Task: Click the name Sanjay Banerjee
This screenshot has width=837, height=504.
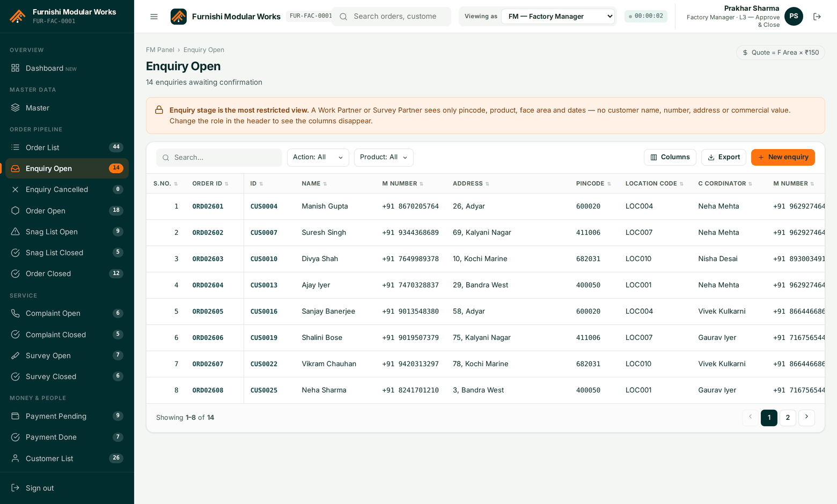Action: [328, 311]
